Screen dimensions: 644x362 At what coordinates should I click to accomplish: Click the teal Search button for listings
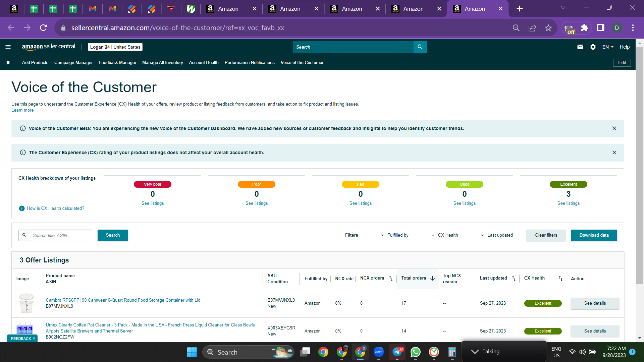[113, 235]
